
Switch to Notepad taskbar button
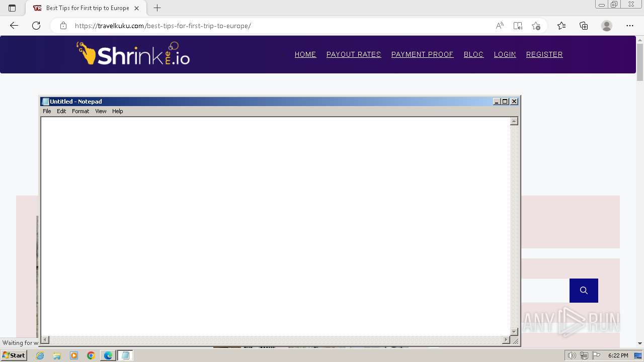point(125,355)
